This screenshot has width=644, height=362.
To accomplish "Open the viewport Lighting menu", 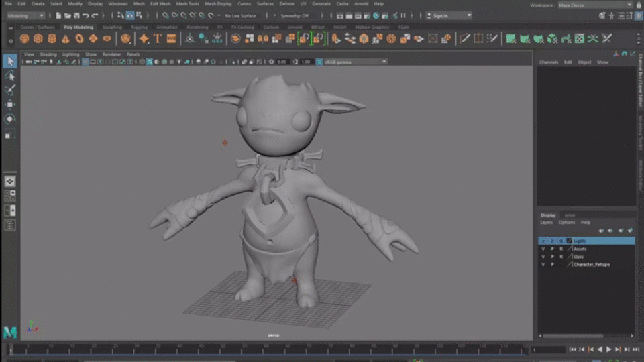I will [x=70, y=54].
